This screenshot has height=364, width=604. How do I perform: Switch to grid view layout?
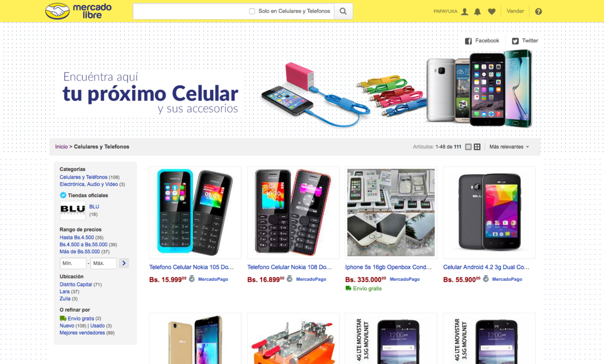tap(477, 147)
